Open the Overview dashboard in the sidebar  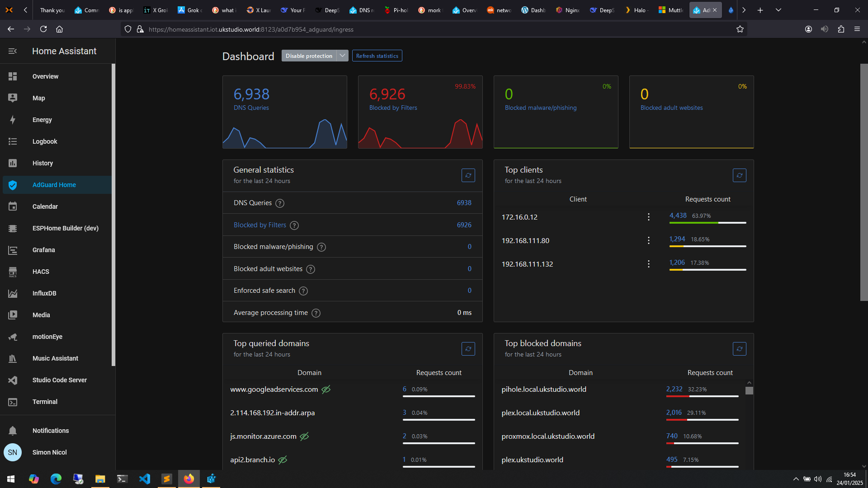click(x=57, y=76)
